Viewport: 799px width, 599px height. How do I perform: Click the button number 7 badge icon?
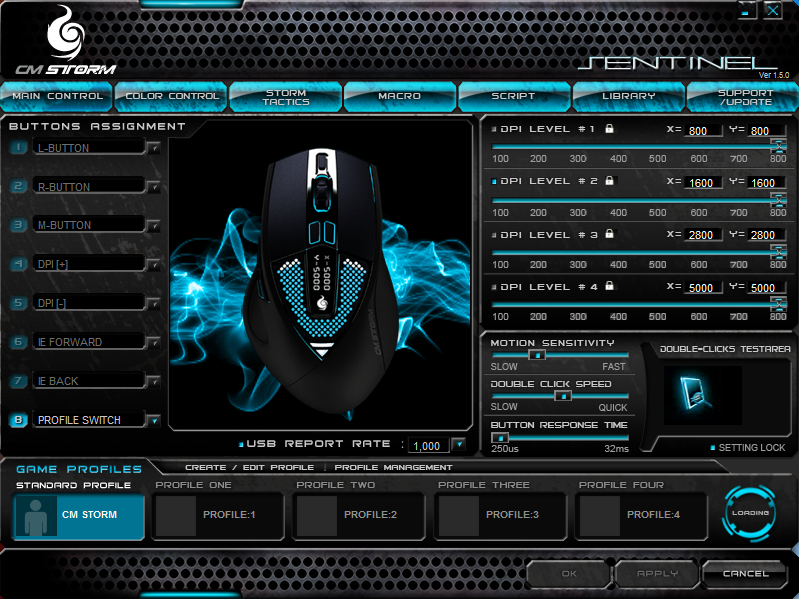[x=18, y=380]
